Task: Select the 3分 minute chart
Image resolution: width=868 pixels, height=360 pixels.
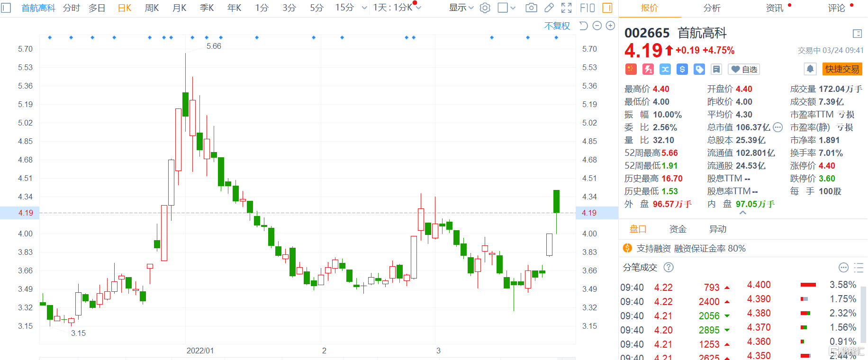Action: coord(289,8)
